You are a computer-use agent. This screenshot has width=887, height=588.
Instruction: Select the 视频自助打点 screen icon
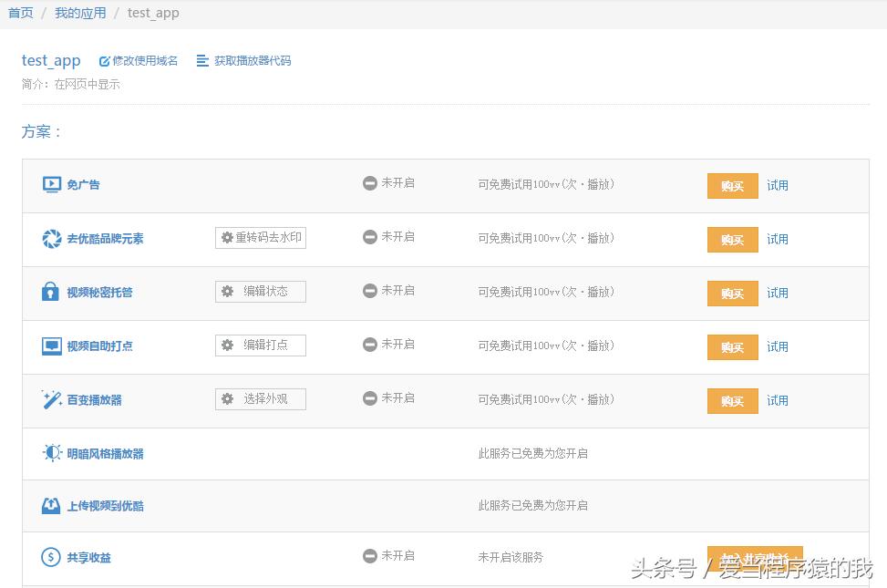53,346
